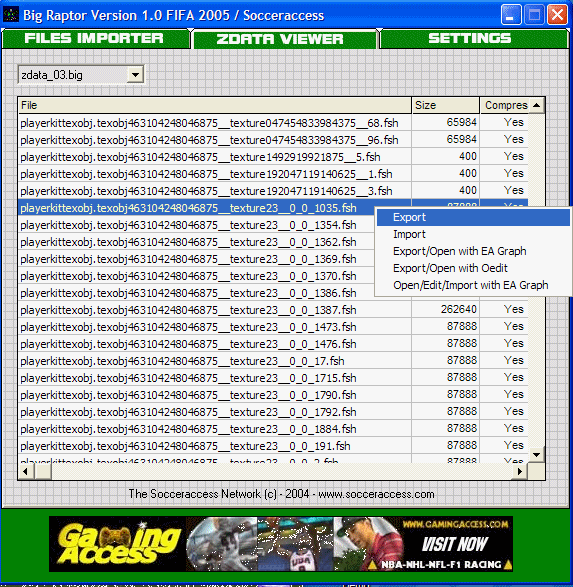
Task: Click the scroll down arrow of file list
Action: 536,455
